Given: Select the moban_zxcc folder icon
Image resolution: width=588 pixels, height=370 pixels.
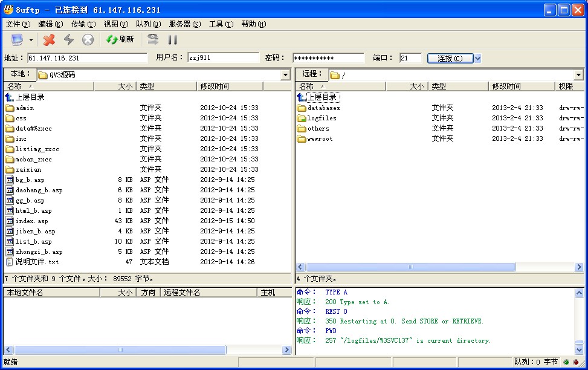Looking at the screenshot, I should (10, 159).
